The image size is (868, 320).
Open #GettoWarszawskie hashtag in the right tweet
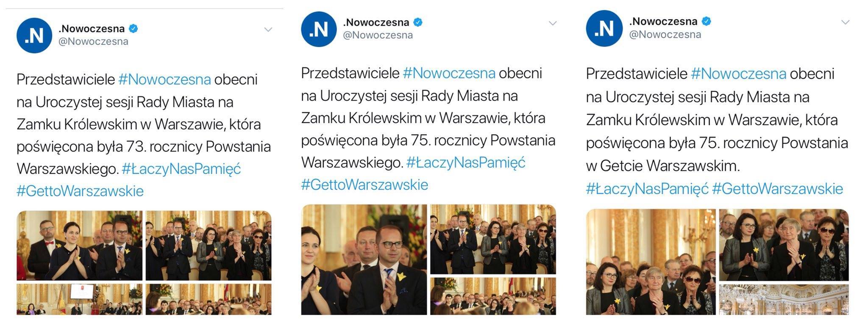coord(777,189)
